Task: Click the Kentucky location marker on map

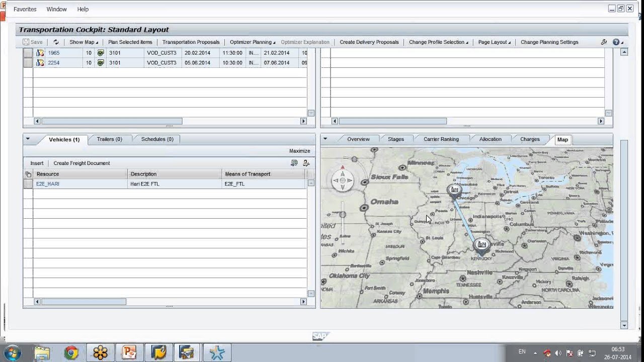Action: [482, 245]
